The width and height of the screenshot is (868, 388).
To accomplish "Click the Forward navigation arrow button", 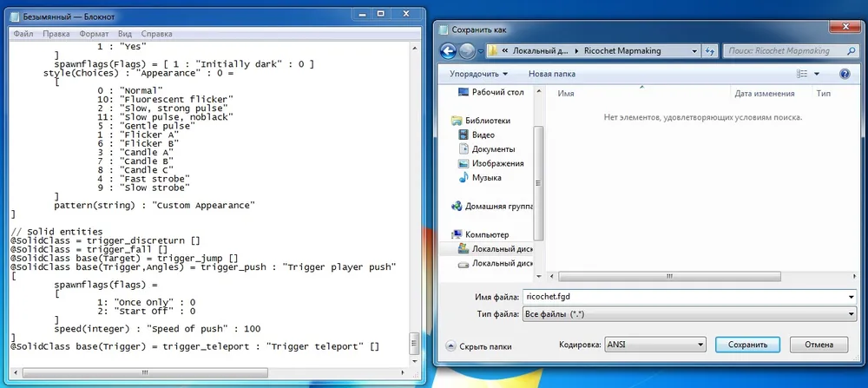I will tap(469, 51).
